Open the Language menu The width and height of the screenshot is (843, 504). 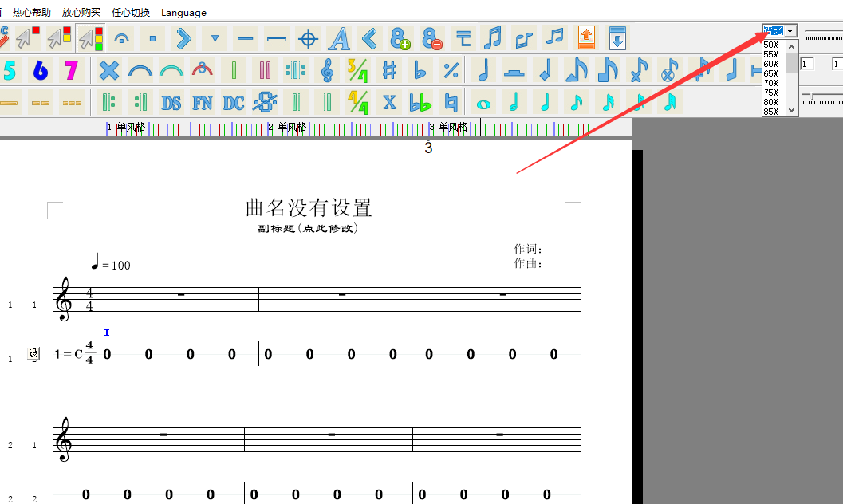(x=183, y=13)
